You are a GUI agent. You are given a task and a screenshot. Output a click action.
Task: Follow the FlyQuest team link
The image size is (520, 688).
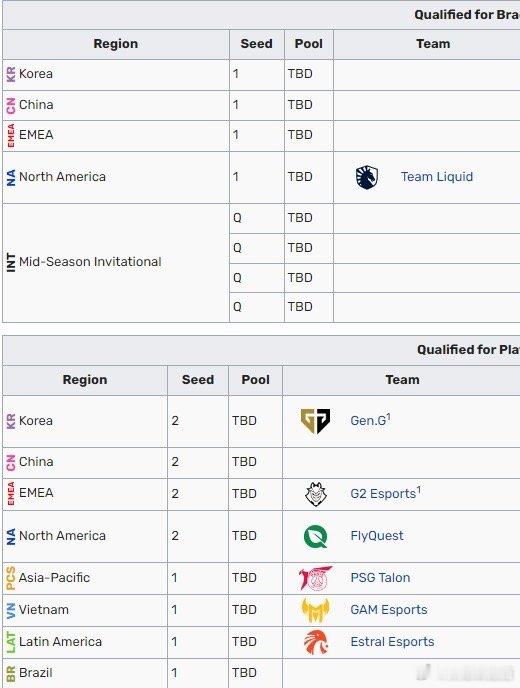coord(377,536)
